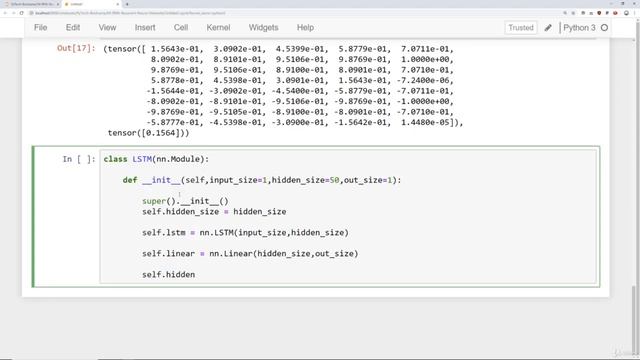Screen dimensions: 640x360
Task: Click the self.lstm = nn.LSTM line
Action: (245, 233)
